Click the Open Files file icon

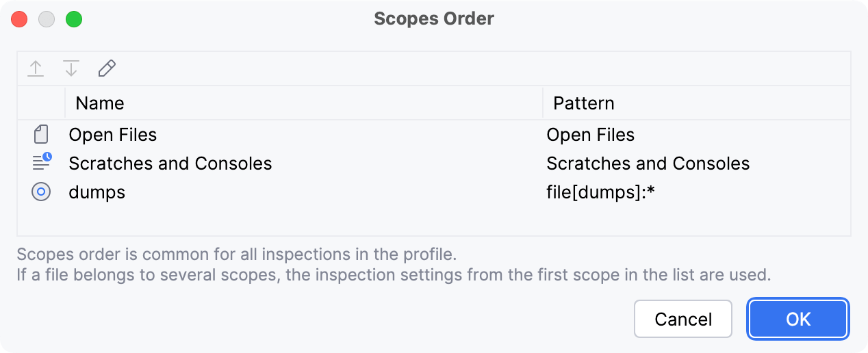[x=41, y=135]
